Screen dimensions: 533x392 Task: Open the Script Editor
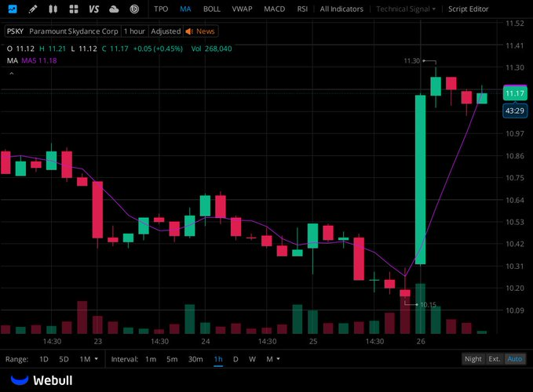[x=468, y=9]
